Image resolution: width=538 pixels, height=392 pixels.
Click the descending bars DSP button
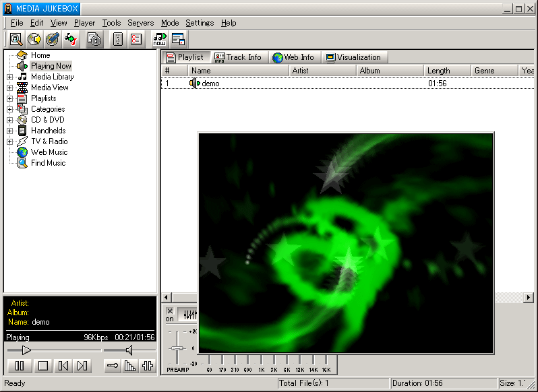click(130, 366)
